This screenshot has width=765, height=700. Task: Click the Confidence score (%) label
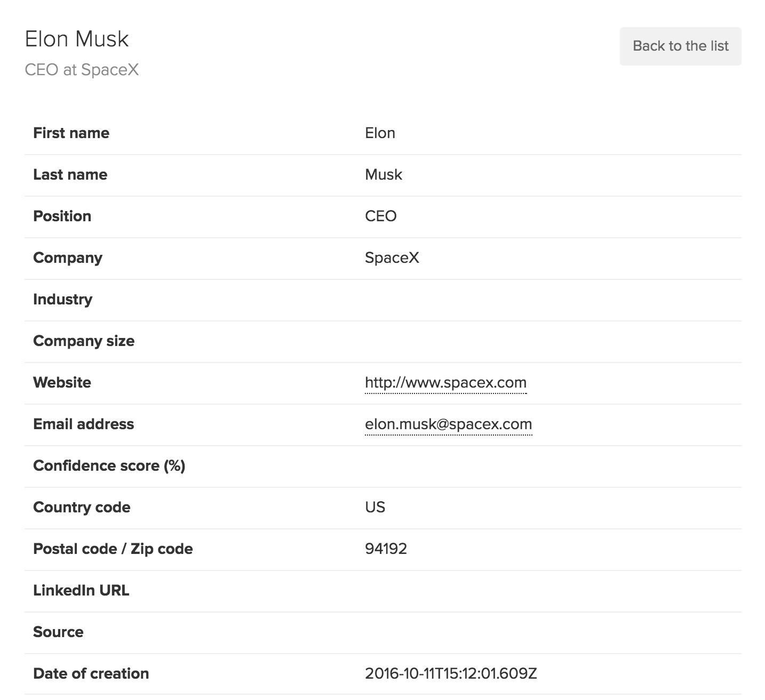click(109, 466)
